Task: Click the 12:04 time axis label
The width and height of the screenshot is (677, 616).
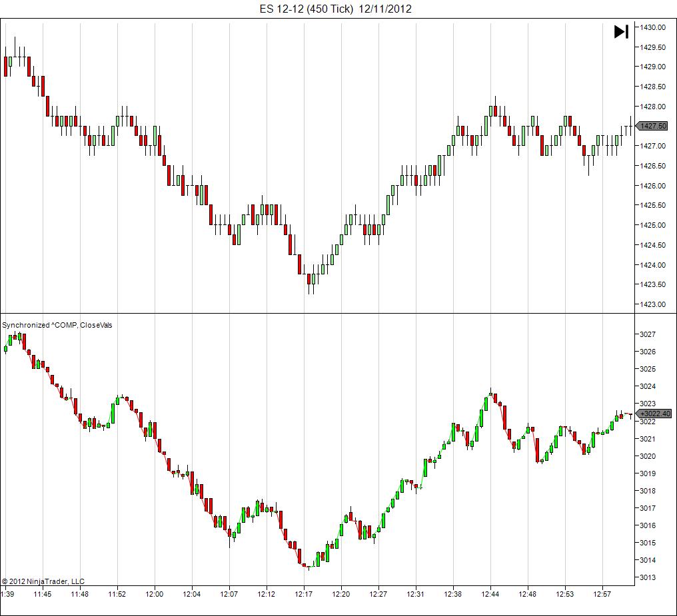Action: pyautogui.click(x=192, y=594)
